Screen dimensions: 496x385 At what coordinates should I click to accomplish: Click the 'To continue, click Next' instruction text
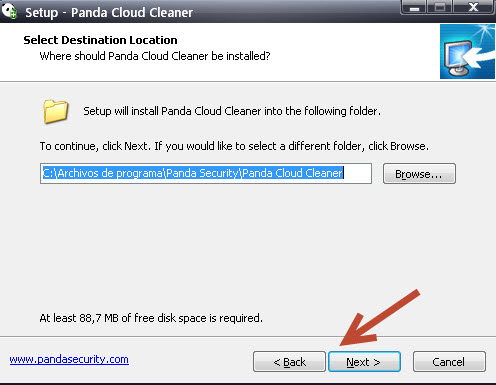coord(234,146)
